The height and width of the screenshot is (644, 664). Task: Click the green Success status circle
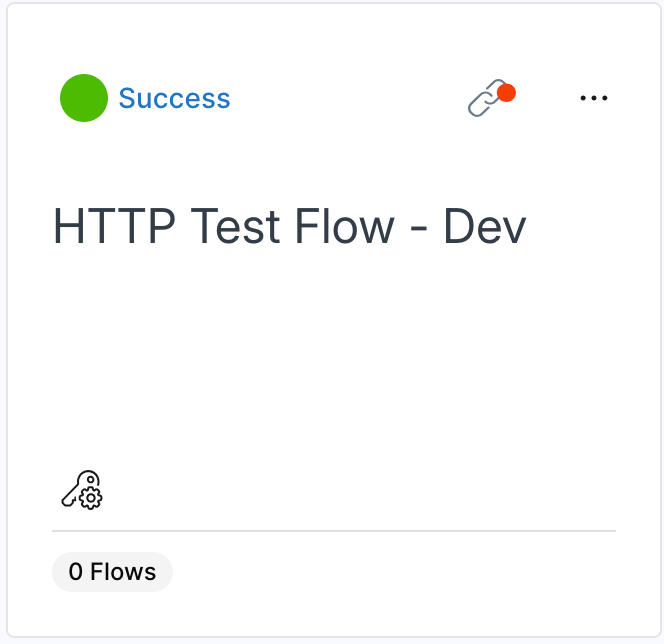tap(84, 98)
